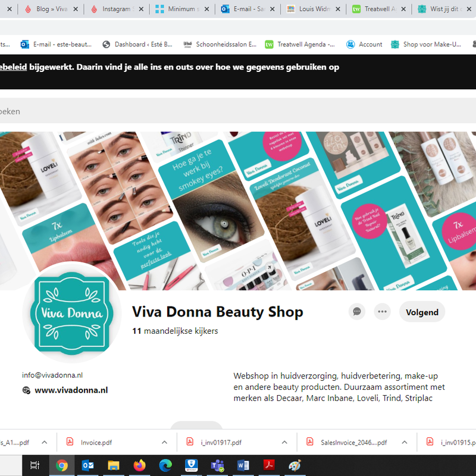Click the Viva Donna profile logo

(71, 312)
